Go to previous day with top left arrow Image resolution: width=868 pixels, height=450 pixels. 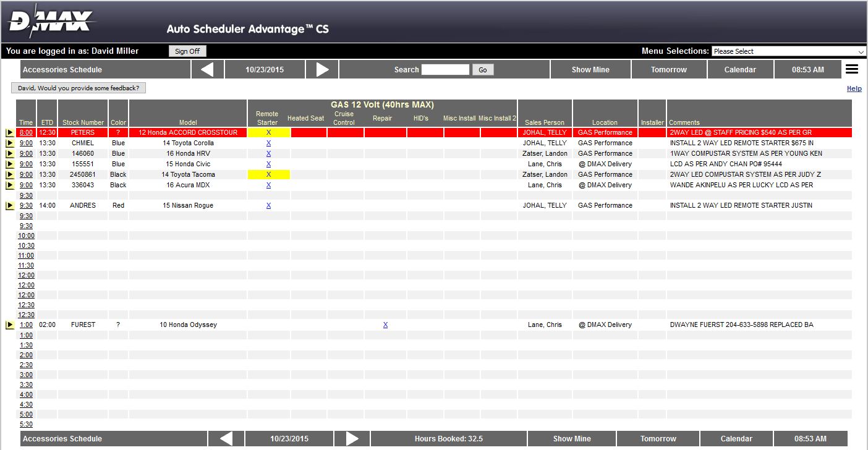tap(207, 69)
